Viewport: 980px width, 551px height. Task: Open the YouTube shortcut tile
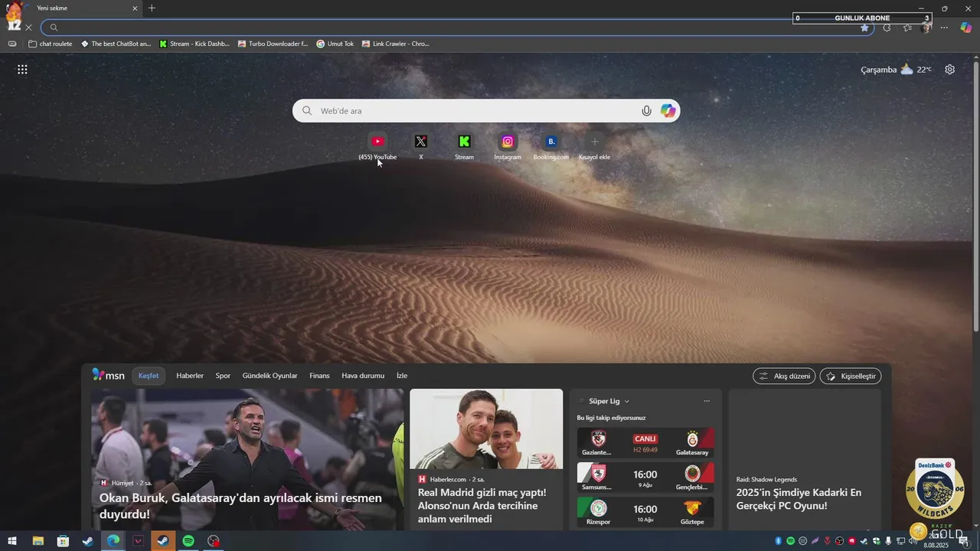(x=377, y=145)
